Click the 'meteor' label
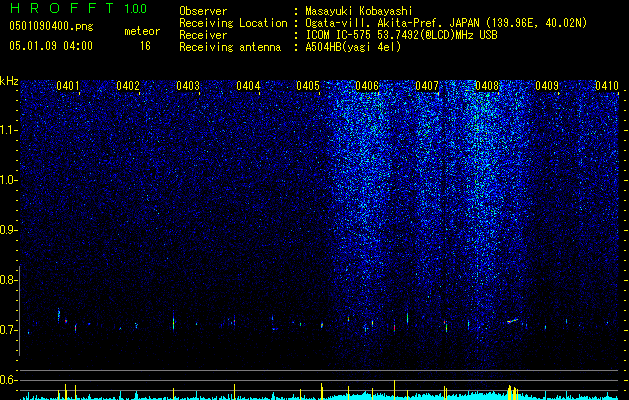Image resolution: width=629 pixels, height=400 pixels. point(142,31)
